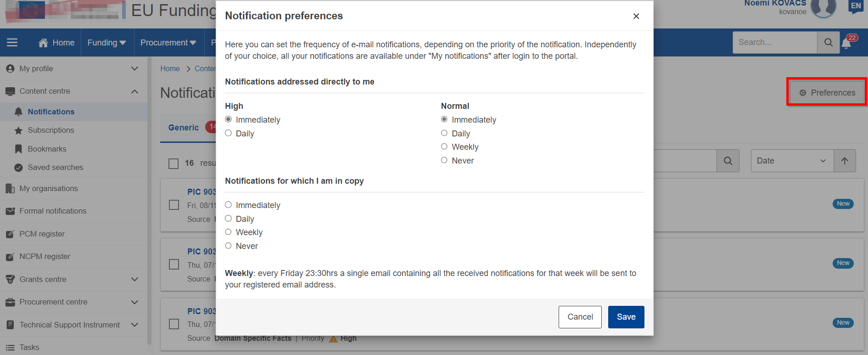
Task: Open Bookmarks from the sidebar
Action: (47, 149)
